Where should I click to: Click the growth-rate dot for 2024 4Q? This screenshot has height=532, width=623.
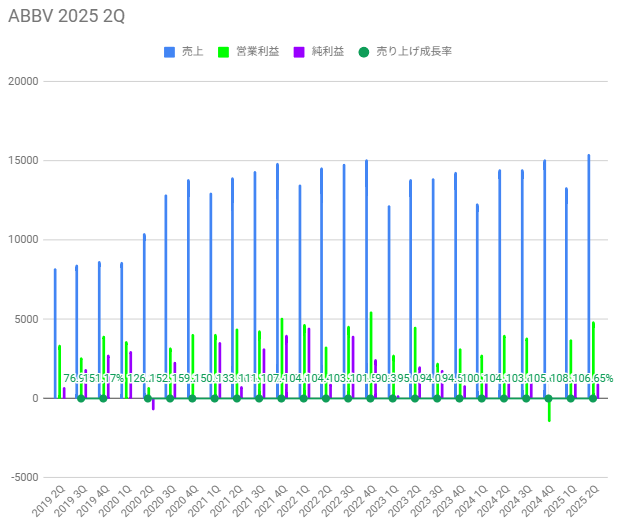pyautogui.click(x=548, y=398)
